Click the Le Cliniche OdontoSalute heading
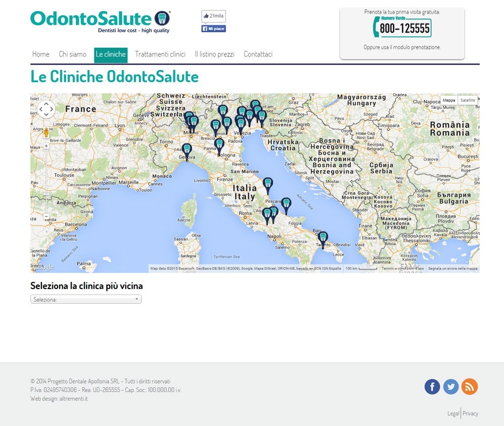Screen dimensions: 504x426 114,77
